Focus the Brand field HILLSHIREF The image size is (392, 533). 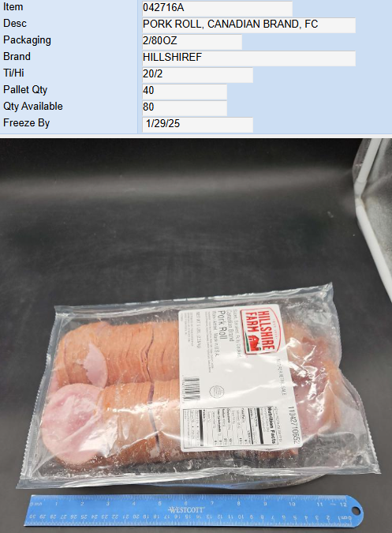(x=248, y=58)
